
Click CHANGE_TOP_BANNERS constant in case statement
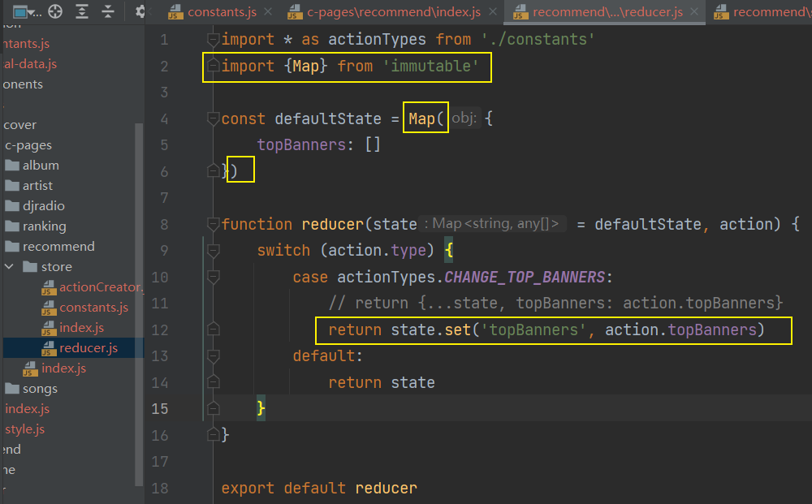point(524,278)
